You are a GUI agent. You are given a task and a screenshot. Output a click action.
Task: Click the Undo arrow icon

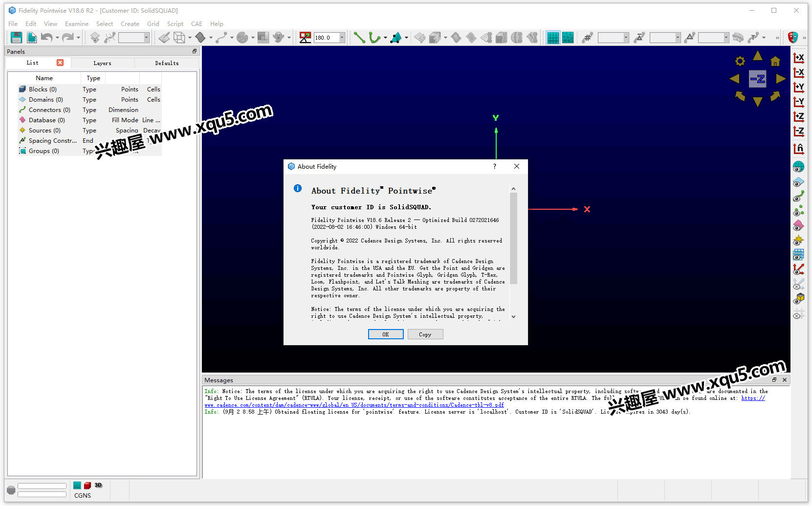point(47,37)
